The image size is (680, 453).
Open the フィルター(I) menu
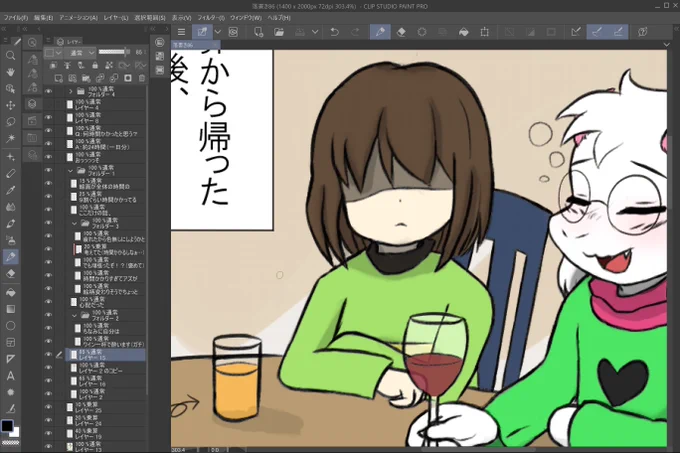[x=211, y=18]
